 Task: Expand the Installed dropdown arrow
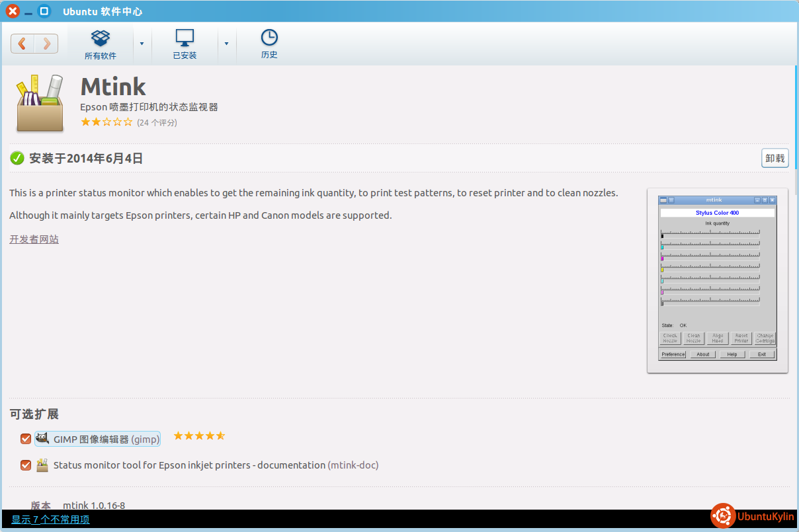click(x=226, y=44)
